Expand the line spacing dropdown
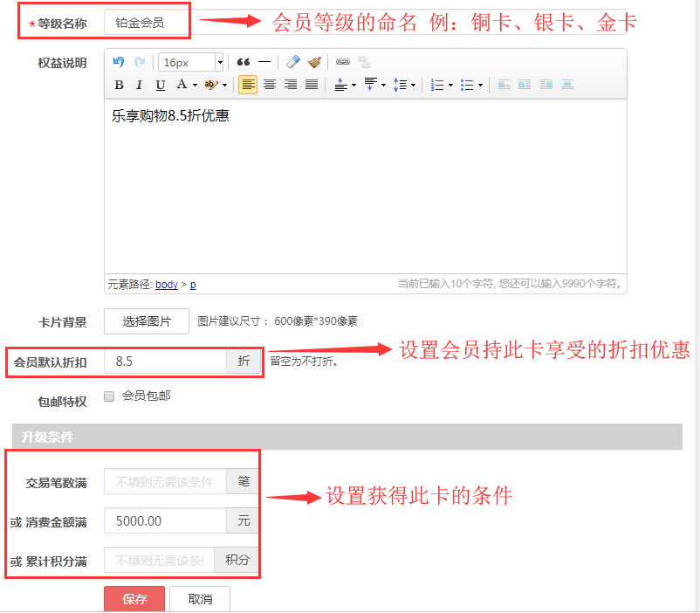700x613 pixels. (x=413, y=86)
